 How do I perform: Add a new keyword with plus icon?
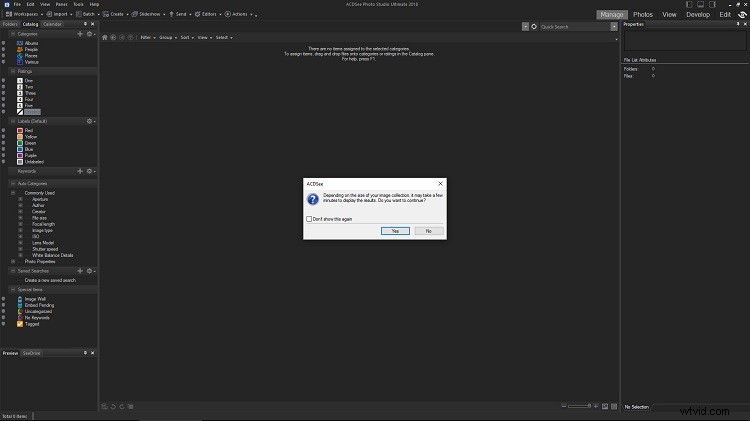click(80, 171)
